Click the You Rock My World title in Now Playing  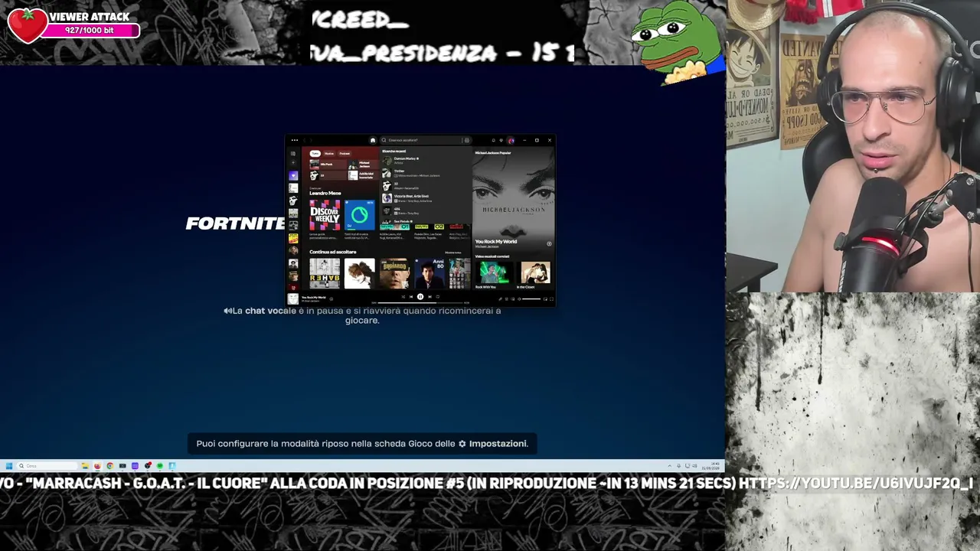496,242
